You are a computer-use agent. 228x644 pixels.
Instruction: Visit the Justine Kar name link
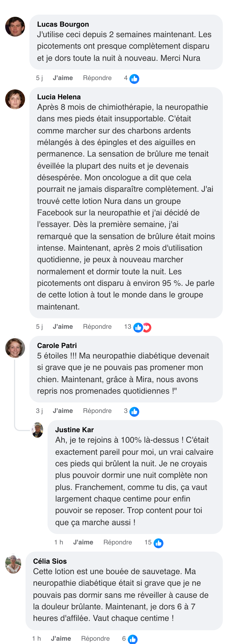(x=74, y=430)
